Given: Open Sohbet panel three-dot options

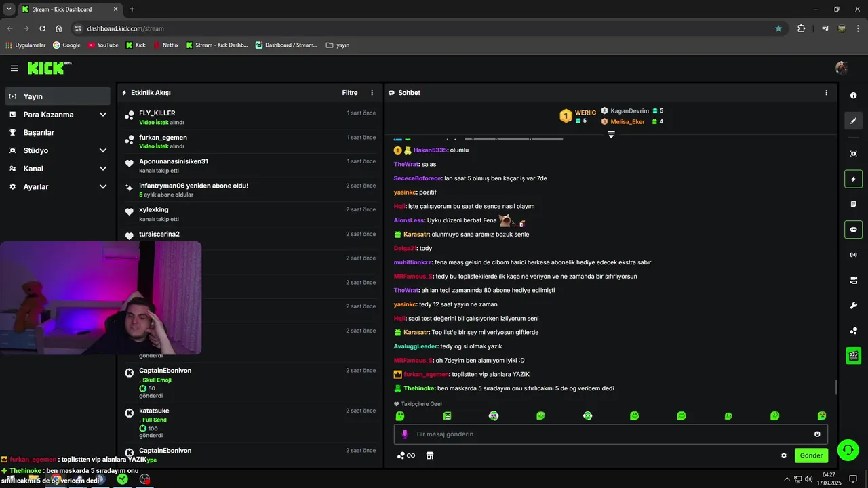Looking at the screenshot, I should [826, 93].
